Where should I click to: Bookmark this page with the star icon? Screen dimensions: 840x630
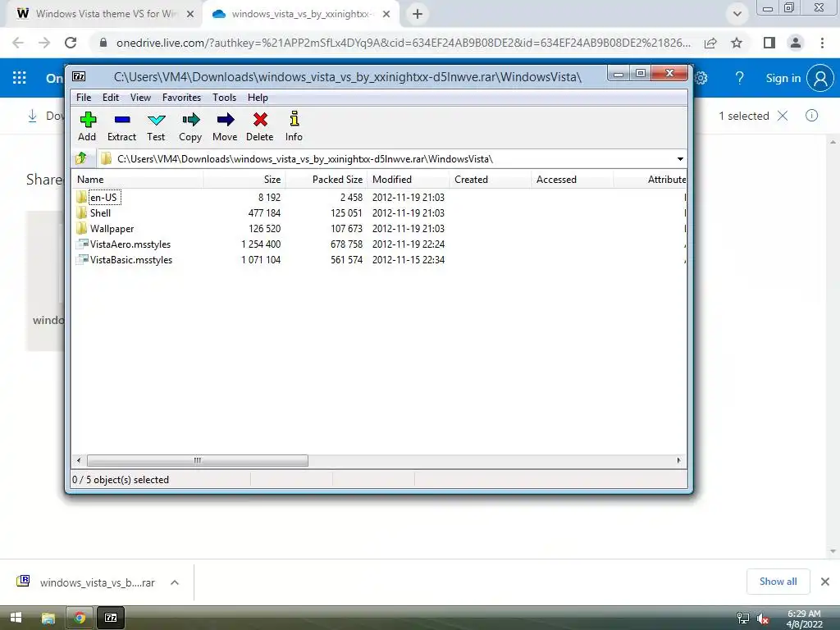737,43
